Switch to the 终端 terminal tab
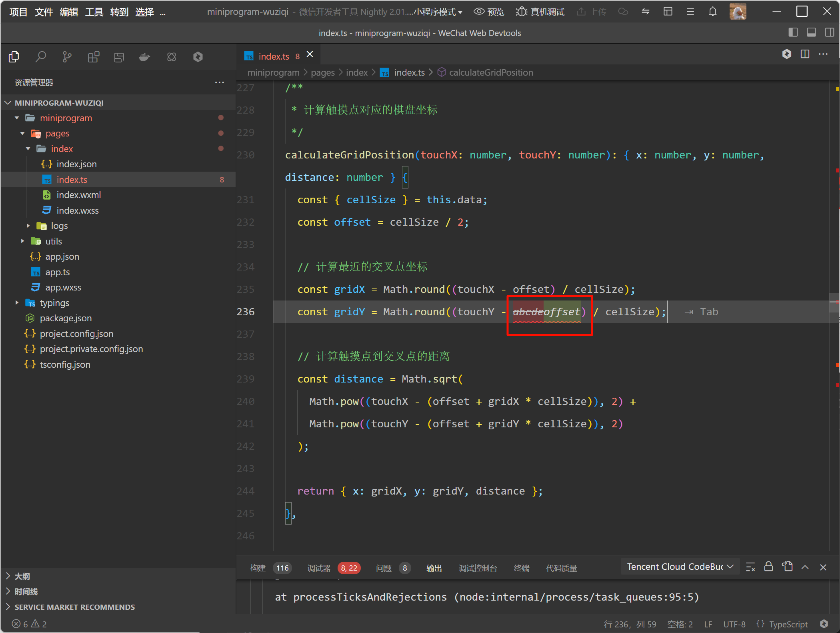The width and height of the screenshot is (840, 633). tap(521, 568)
